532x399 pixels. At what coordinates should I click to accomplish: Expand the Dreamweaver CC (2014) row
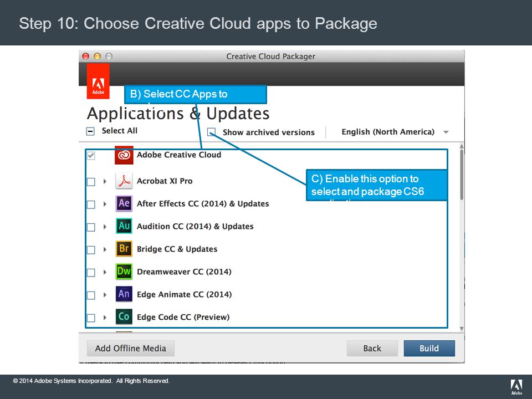point(105,273)
